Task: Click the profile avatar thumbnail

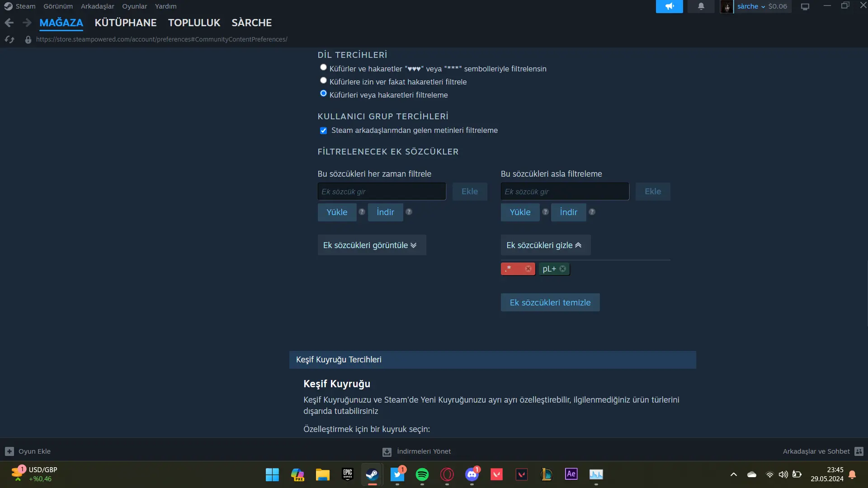Action: point(726,6)
